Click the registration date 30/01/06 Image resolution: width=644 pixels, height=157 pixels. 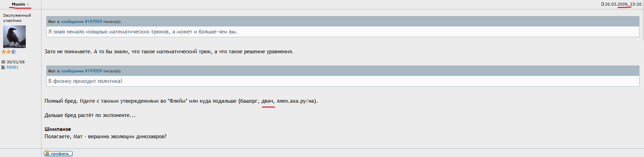click(x=16, y=62)
